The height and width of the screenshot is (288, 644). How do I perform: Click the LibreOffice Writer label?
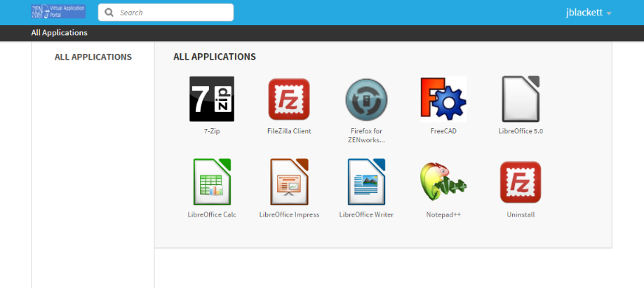pos(366,214)
